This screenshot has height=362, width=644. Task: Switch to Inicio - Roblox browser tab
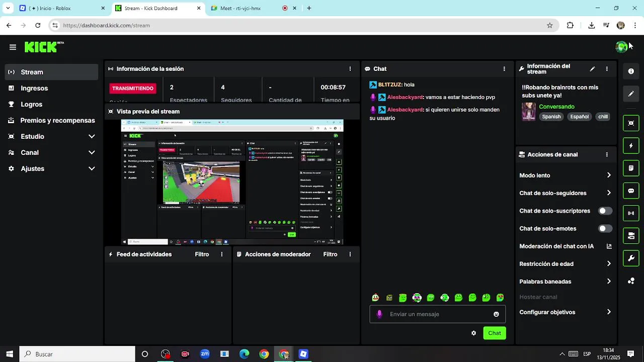click(x=62, y=9)
